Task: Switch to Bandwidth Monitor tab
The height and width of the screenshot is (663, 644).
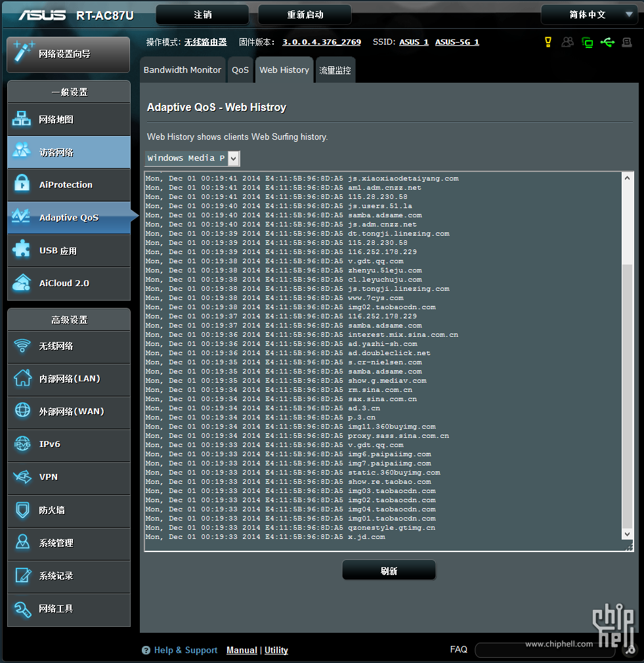Action: 182,70
